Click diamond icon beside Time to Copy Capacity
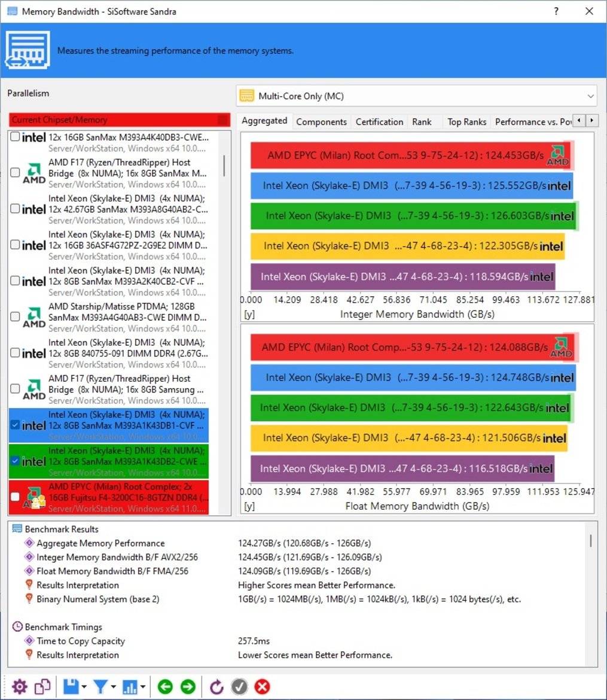Viewport: 607px width, 700px height. (x=29, y=641)
